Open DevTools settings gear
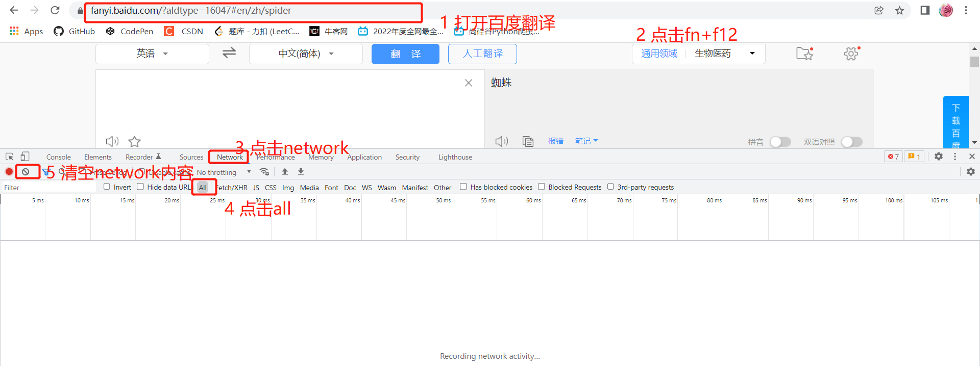The image size is (980, 366). pyautogui.click(x=939, y=156)
